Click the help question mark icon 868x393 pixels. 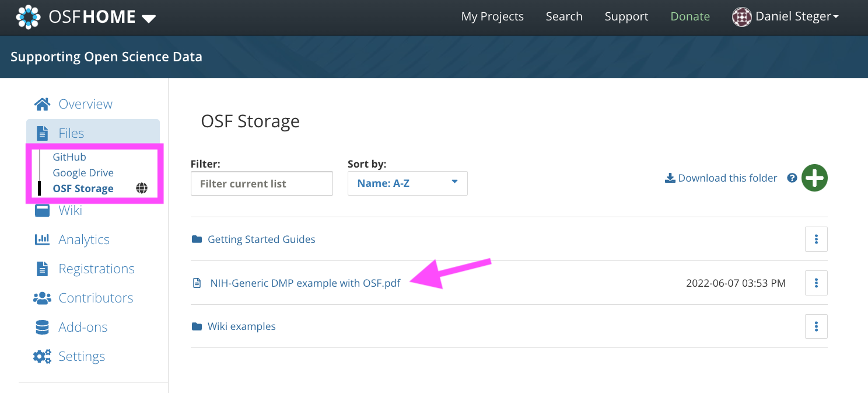tap(792, 178)
